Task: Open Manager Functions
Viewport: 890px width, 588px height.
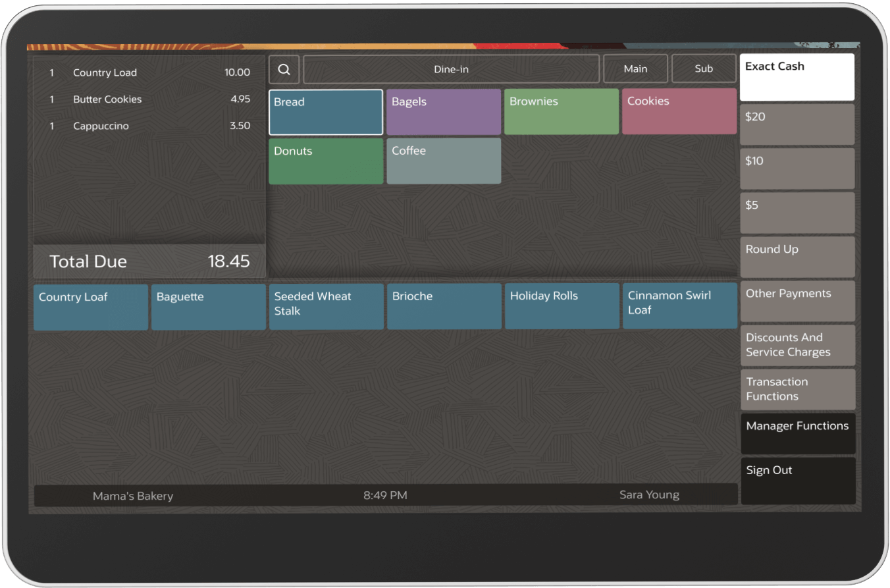Action: [x=797, y=433]
